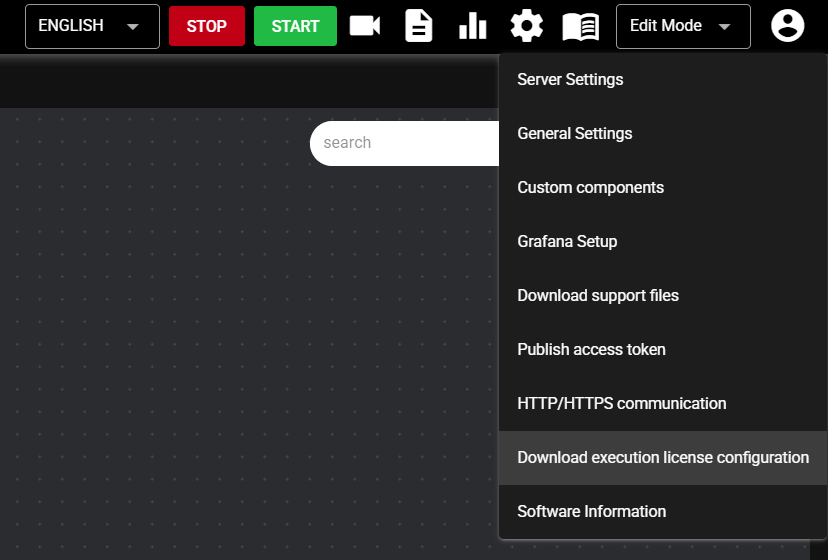Screen dimensions: 828x560
Task: Expand the Edit Mode dropdown
Action: (683, 26)
